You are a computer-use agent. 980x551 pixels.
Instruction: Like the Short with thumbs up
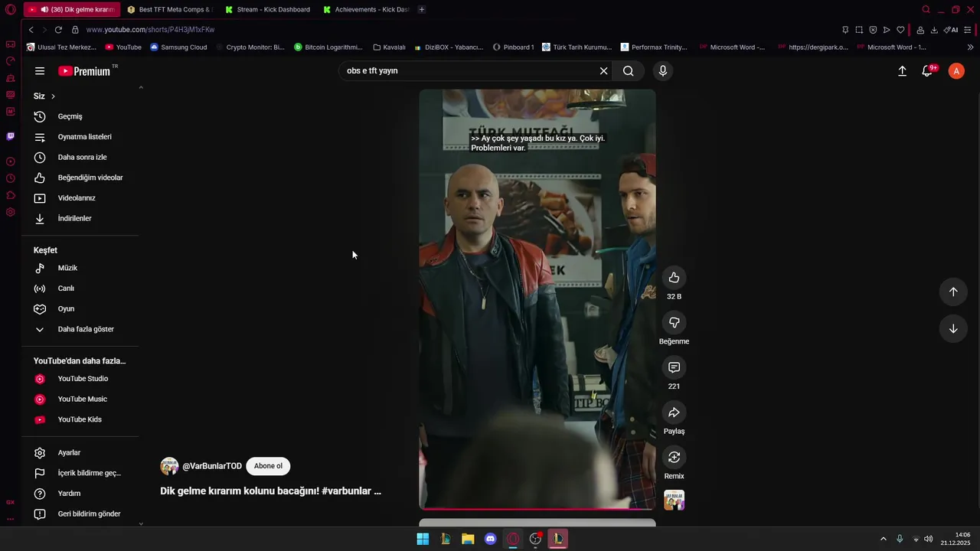[674, 278]
